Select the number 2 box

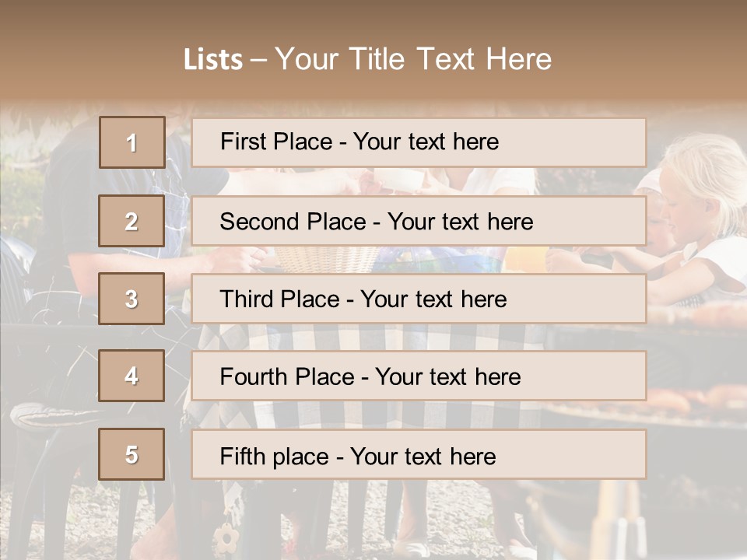coord(132,221)
